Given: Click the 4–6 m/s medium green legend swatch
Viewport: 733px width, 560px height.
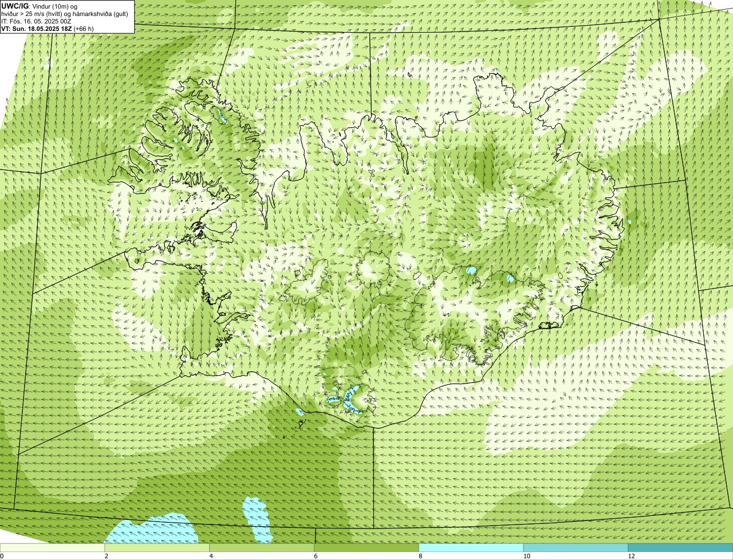Looking at the screenshot, I should pos(262,548).
